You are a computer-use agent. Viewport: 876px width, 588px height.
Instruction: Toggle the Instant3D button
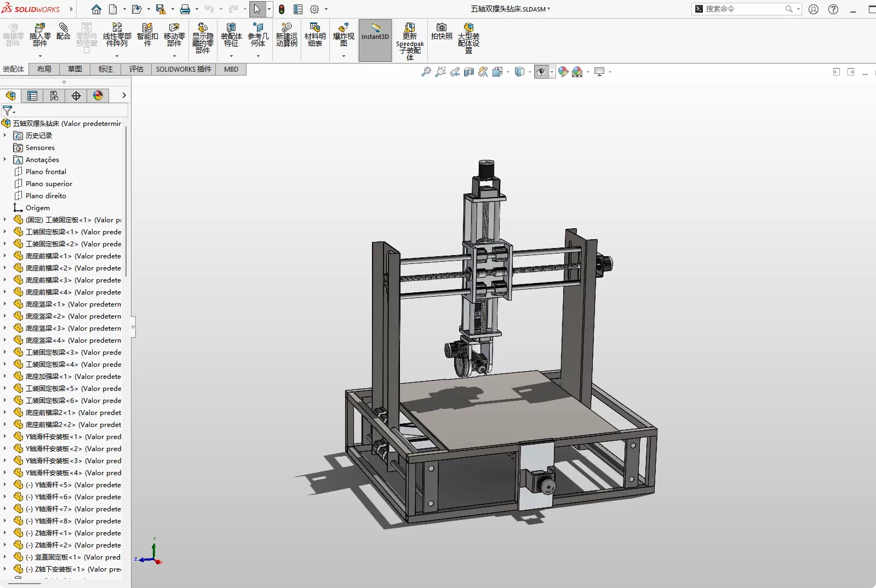click(375, 40)
